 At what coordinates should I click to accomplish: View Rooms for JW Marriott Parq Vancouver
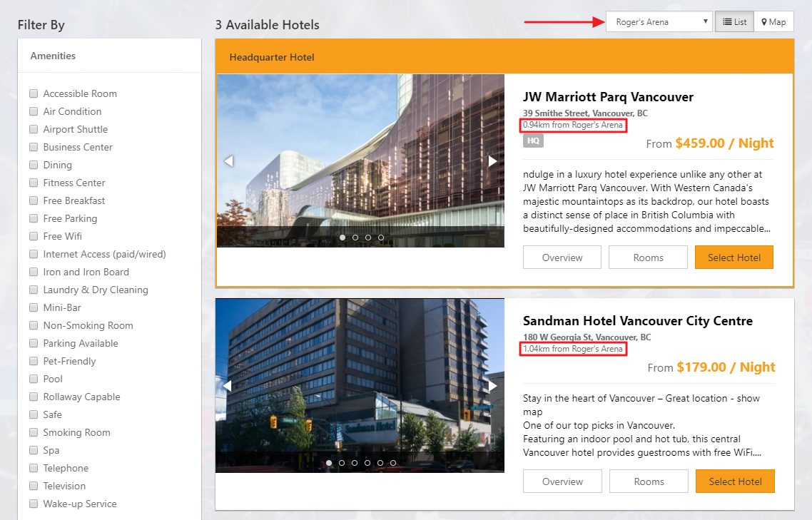pos(648,258)
